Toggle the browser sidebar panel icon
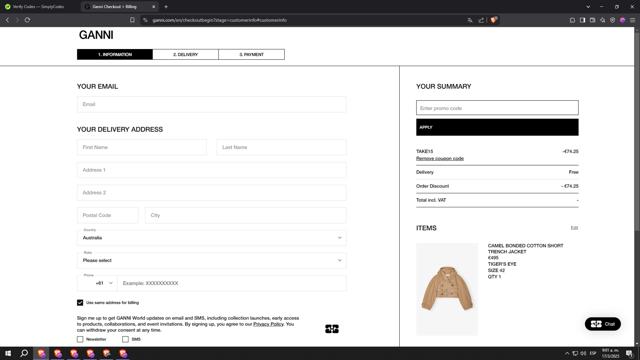This screenshot has height=360, width=640. pyautogui.click(x=582, y=20)
